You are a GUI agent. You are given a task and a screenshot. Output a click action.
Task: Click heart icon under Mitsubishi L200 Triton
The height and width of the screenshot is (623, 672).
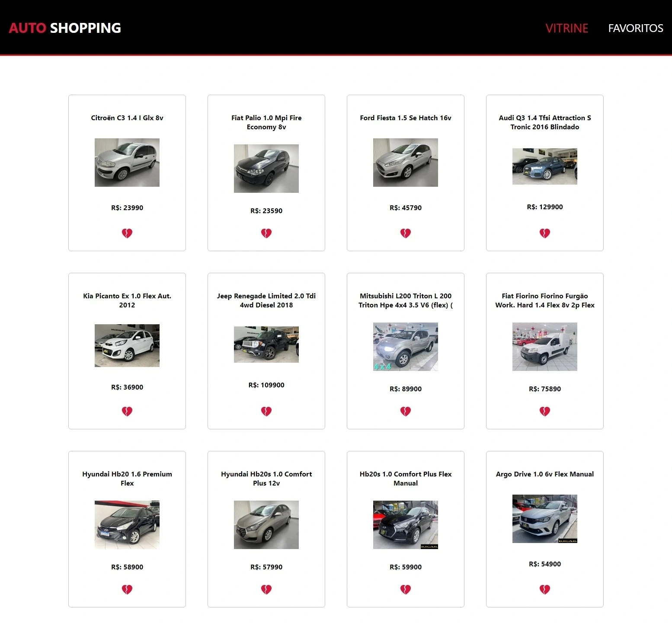[406, 412]
